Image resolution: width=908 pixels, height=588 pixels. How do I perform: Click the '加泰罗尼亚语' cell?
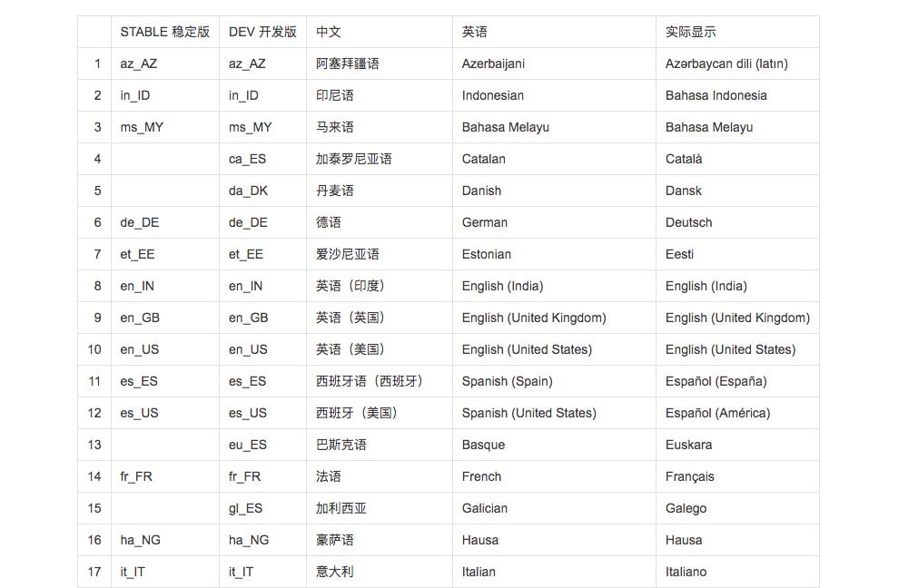coord(380,159)
